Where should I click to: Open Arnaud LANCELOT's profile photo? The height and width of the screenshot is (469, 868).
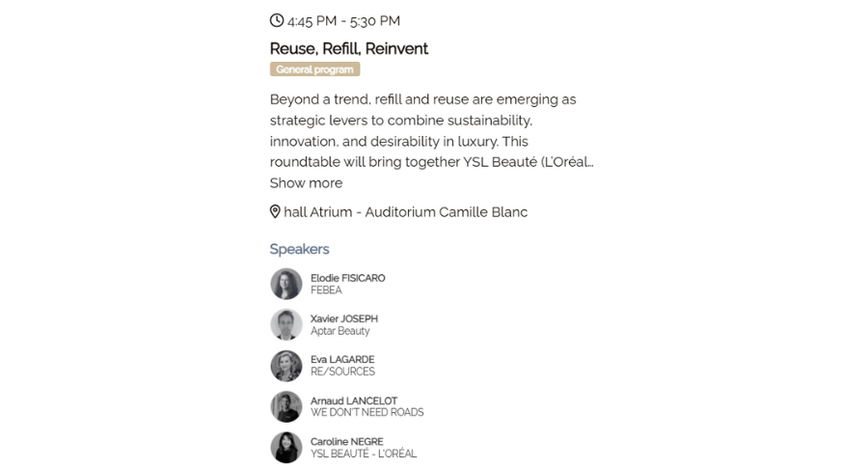click(286, 406)
